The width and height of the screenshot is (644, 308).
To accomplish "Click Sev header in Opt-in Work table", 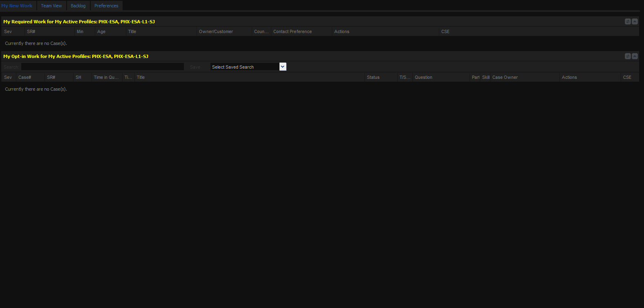I will coord(9,77).
